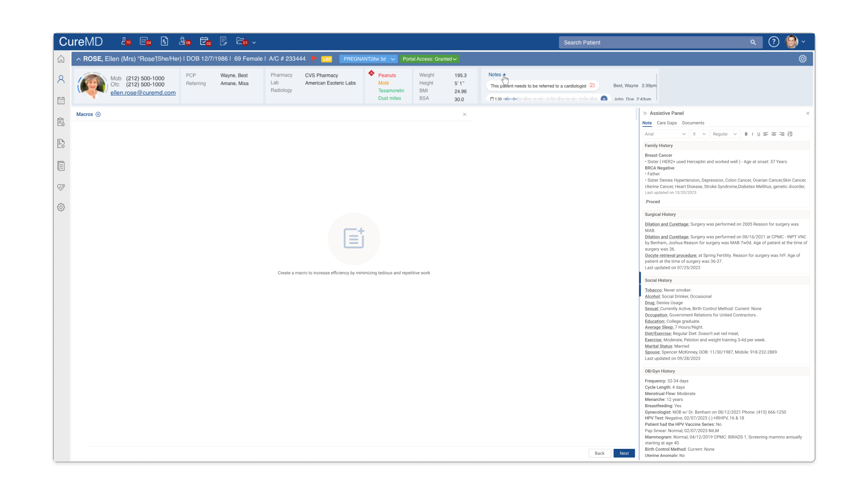
Task: Play the audio note recording
Action: pyautogui.click(x=604, y=99)
